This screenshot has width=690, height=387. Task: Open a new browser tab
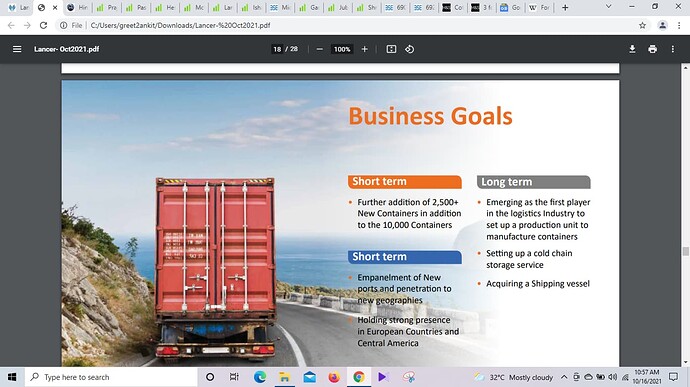[x=565, y=7]
